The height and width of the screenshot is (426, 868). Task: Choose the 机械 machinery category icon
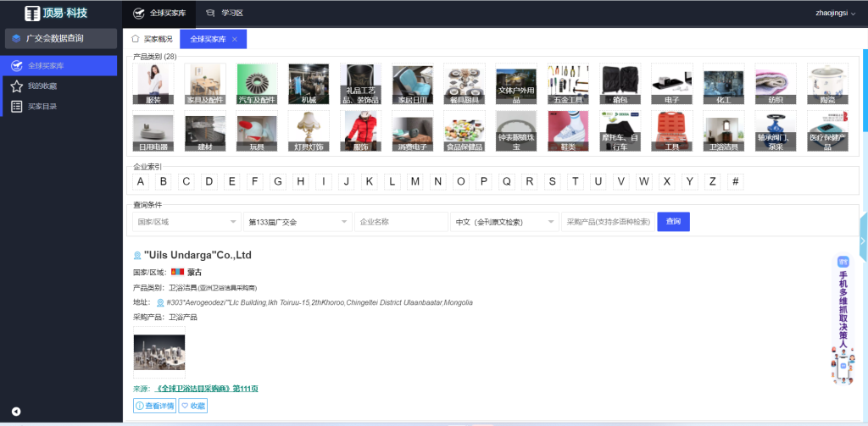click(x=309, y=84)
